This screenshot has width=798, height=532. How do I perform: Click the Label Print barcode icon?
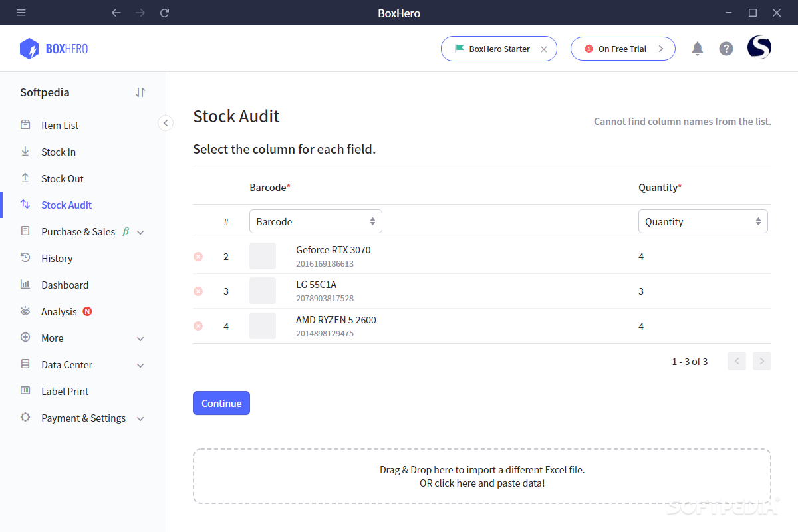(25, 390)
